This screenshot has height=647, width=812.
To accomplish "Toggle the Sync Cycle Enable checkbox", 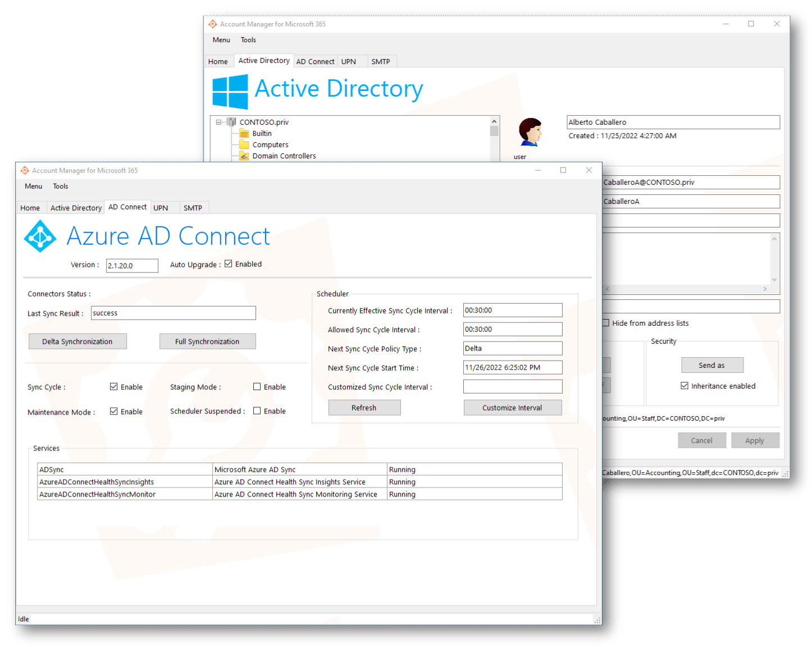I will pos(114,387).
